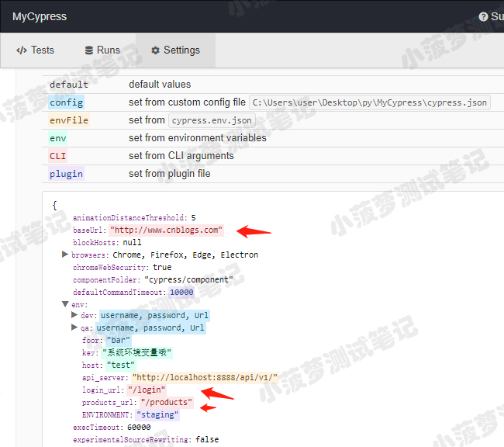Click the execTimeout value 60000

click(x=139, y=428)
